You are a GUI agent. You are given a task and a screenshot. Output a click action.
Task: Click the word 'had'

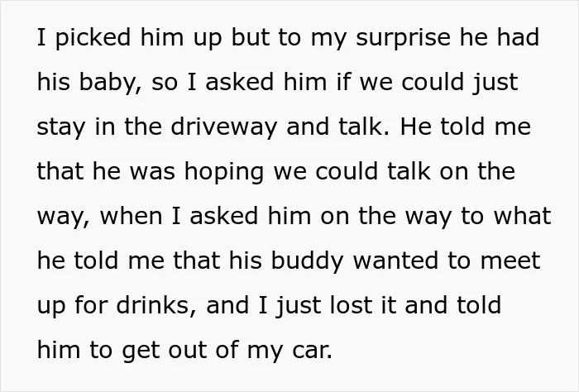[x=518, y=38]
